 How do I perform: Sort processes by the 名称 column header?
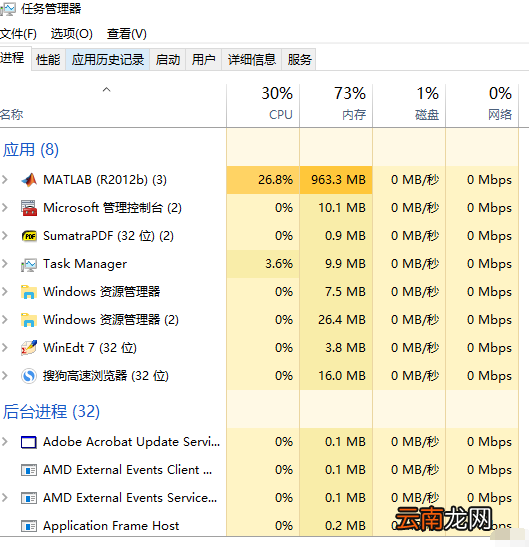coord(113,106)
